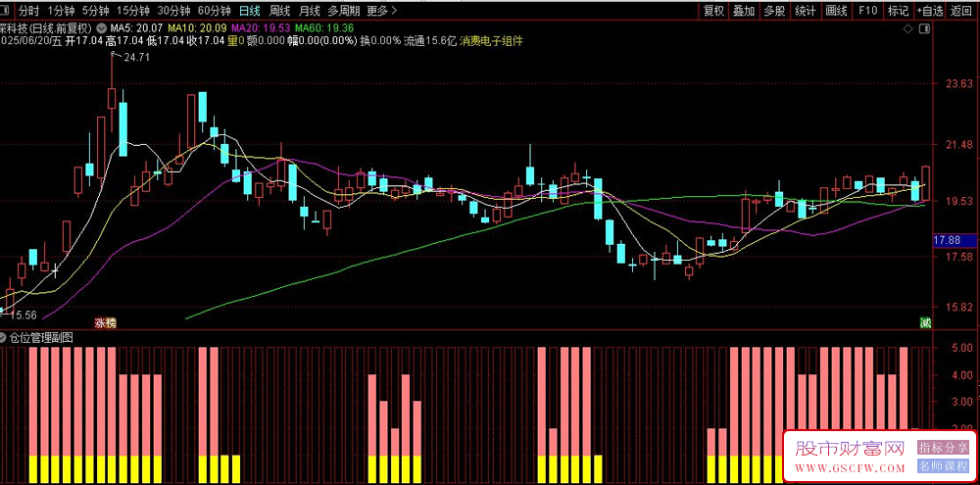
Task: Click the MA5: 20.07 indicator label
Action: 137,28
